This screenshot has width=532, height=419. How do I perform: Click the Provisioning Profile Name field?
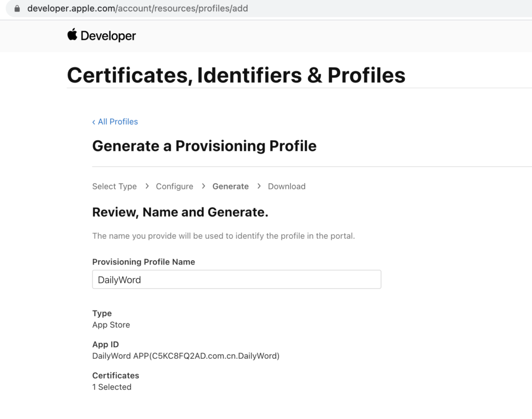pyautogui.click(x=236, y=279)
